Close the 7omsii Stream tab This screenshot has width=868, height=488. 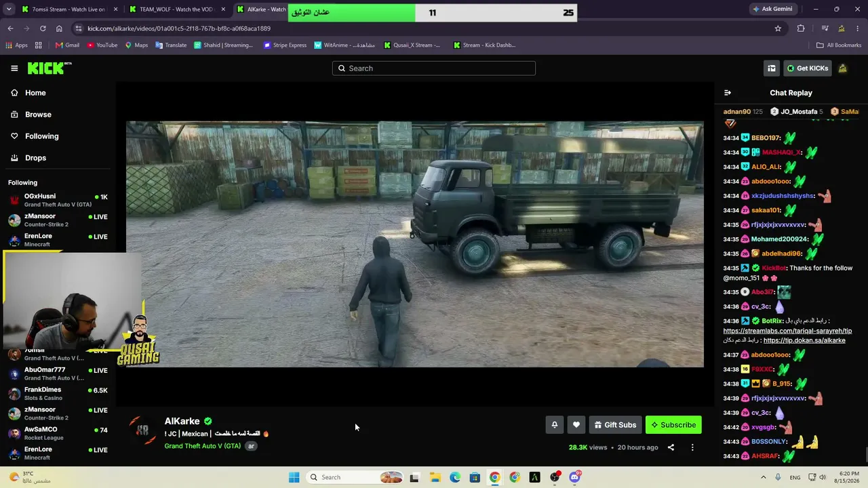coord(116,9)
